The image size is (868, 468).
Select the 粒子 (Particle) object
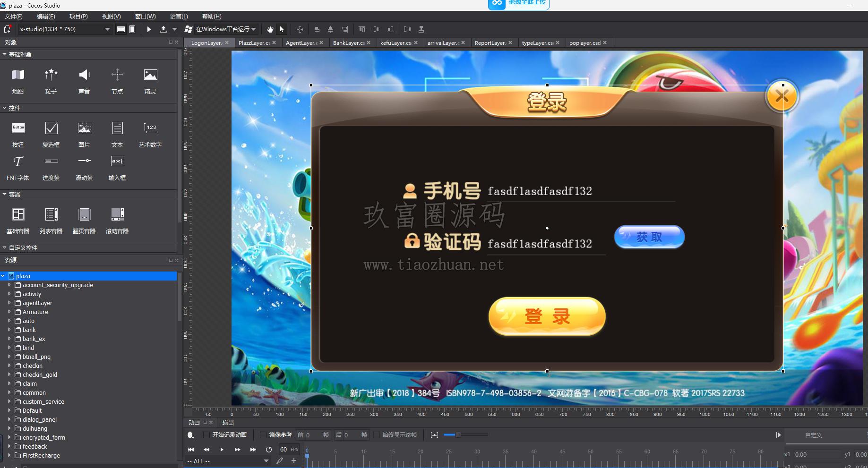click(x=51, y=80)
